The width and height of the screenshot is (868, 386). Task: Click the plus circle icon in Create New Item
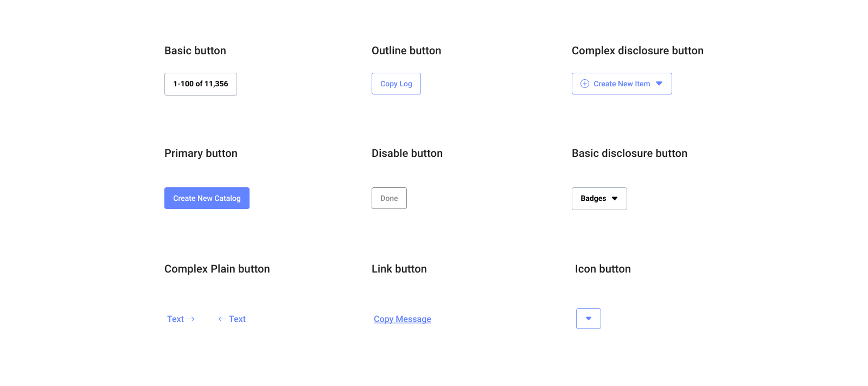[585, 84]
